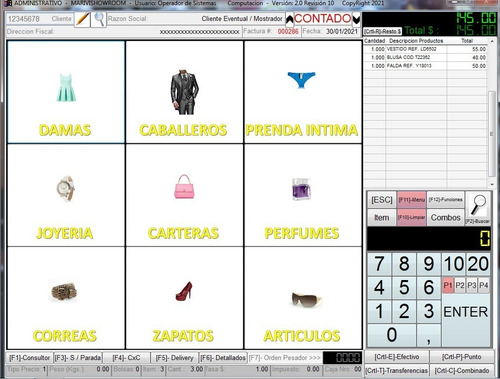The image size is (500, 379).
Task: Click [Crtl-E]-Efectivo payment button
Action: (x=397, y=357)
